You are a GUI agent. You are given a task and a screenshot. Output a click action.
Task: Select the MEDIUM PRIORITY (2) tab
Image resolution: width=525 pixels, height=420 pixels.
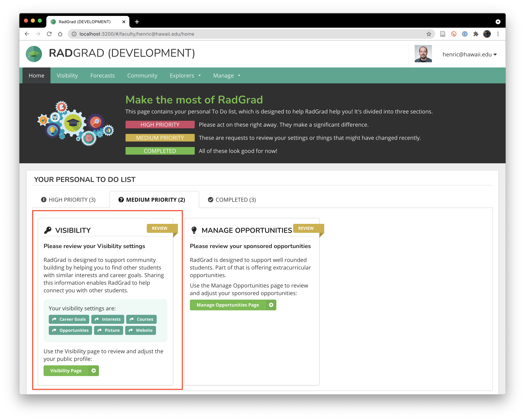click(154, 199)
